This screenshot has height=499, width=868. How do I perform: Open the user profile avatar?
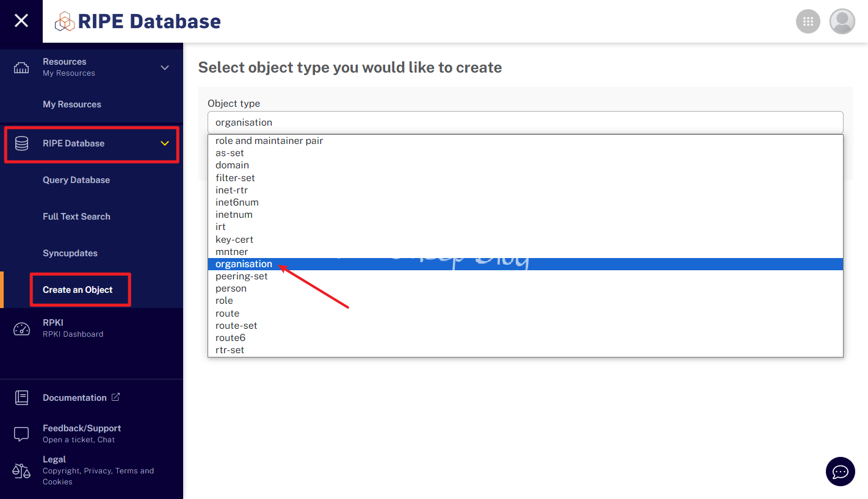pyautogui.click(x=842, y=21)
